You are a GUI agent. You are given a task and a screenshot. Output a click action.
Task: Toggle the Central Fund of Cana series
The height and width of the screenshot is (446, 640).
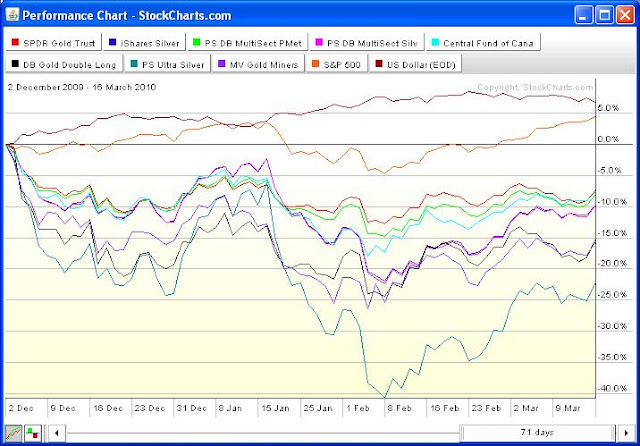(x=483, y=43)
